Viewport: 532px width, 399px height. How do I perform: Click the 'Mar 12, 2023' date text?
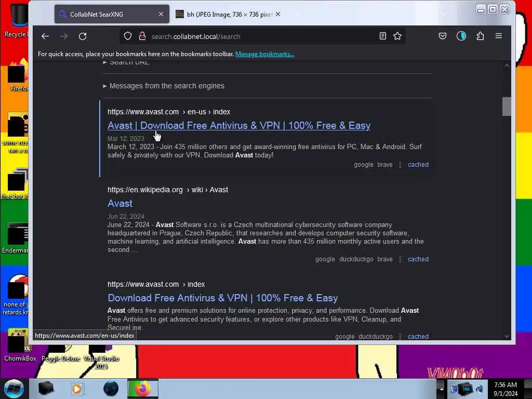[126, 138]
